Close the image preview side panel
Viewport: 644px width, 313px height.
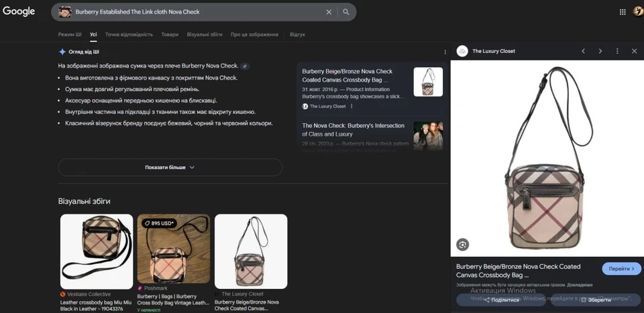click(x=634, y=52)
